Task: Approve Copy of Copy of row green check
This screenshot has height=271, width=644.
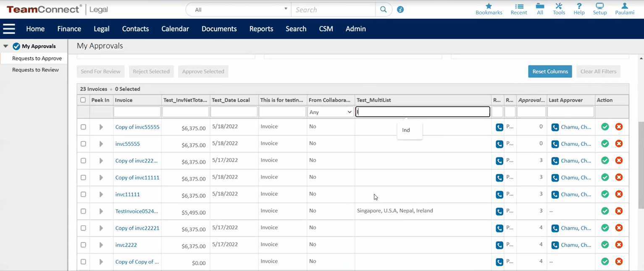Action: pyautogui.click(x=605, y=261)
